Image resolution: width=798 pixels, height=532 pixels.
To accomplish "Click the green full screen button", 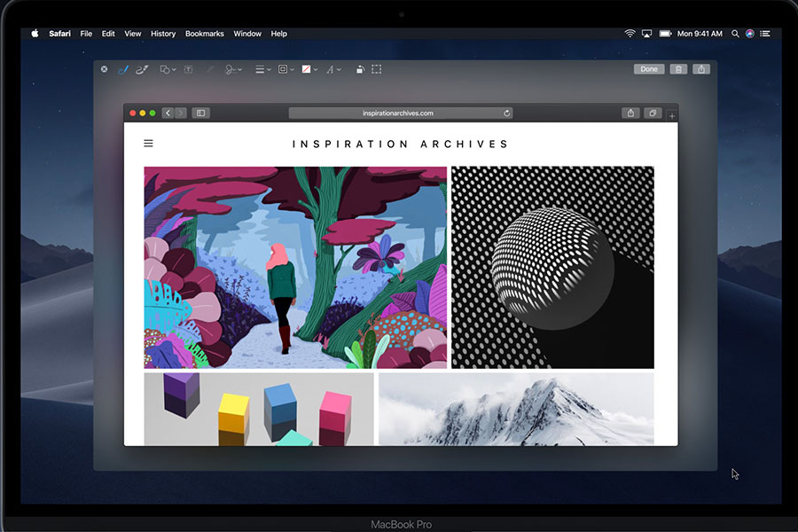I will tap(153, 113).
